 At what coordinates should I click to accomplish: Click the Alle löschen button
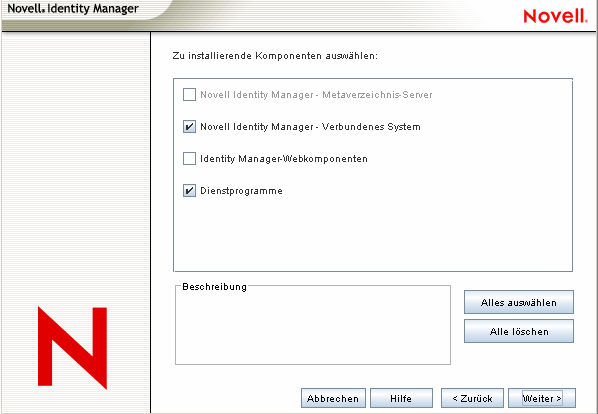tap(519, 331)
